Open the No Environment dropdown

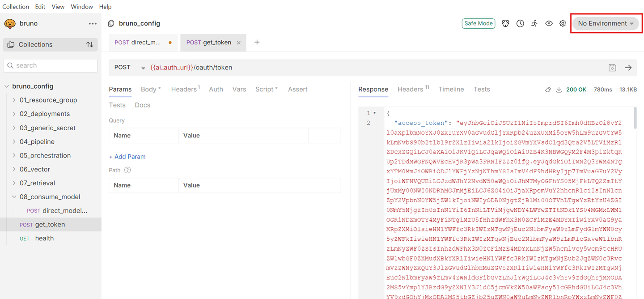point(606,23)
